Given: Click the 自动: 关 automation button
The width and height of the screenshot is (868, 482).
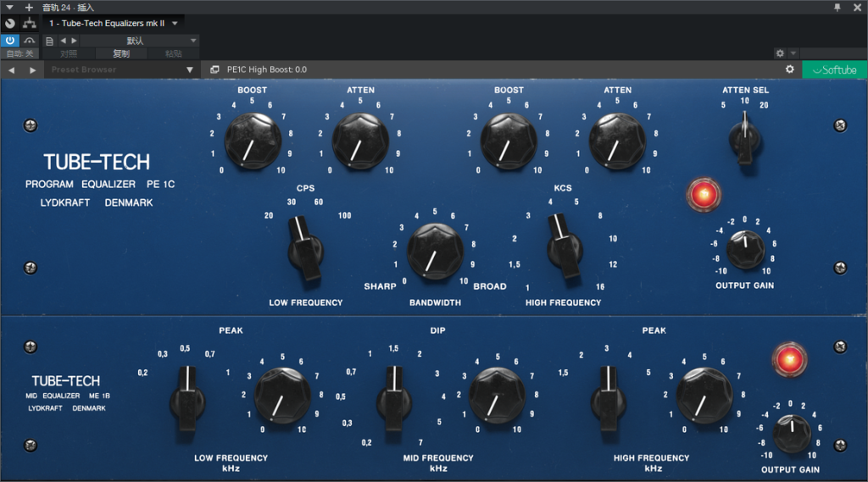Looking at the screenshot, I should pyautogui.click(x=20, y=53).
